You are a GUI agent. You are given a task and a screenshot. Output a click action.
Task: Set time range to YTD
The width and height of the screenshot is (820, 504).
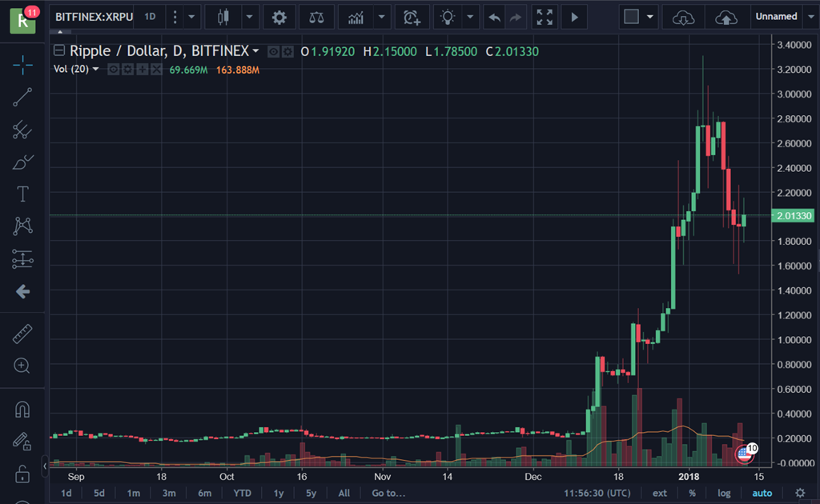[x=242, y=493]
